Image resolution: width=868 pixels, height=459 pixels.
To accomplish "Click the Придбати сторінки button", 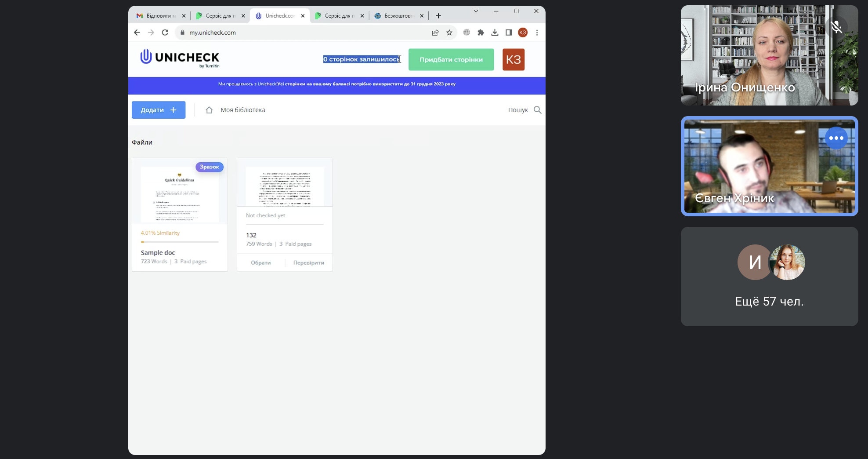I will point(451,59).
